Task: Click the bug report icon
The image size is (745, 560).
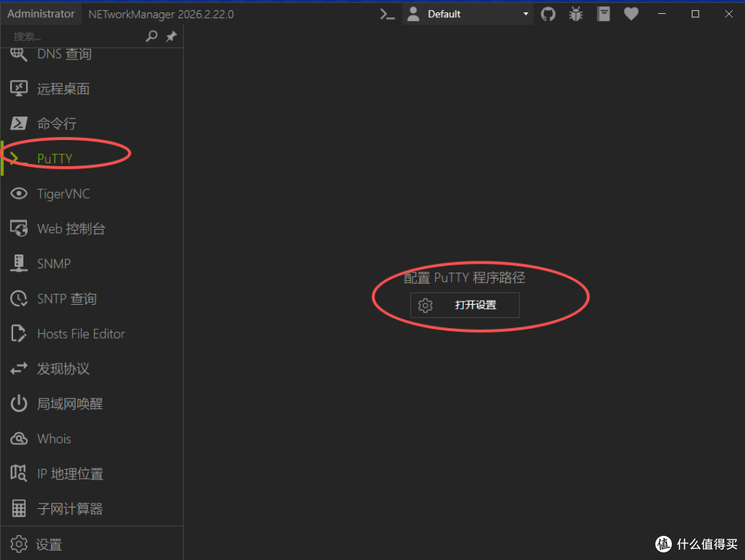Action: coord(576,14)
